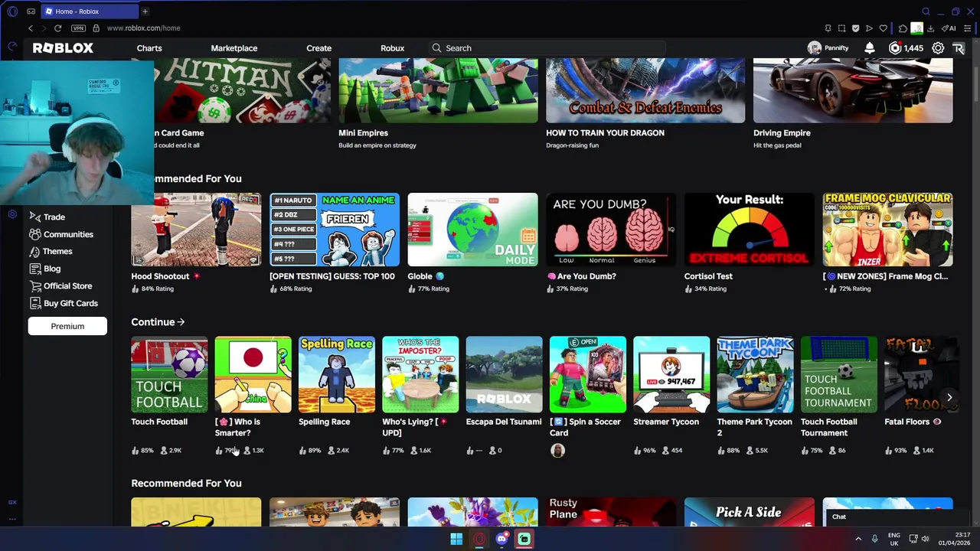Screen dimensions: 980x551
Task: Click the Opera send flow icon
Action: click(x=869, y=28)
